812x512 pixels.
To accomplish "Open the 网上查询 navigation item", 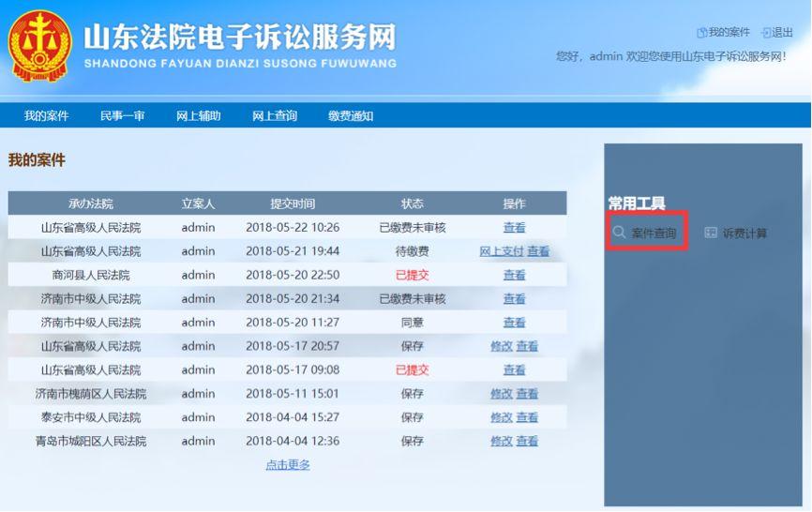I will coord(275,115).
